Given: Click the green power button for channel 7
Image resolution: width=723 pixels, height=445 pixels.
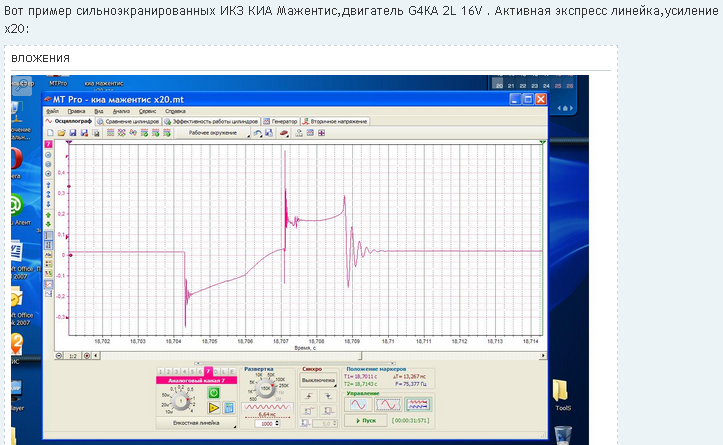Looking at the screenshot, I should 213,392.
